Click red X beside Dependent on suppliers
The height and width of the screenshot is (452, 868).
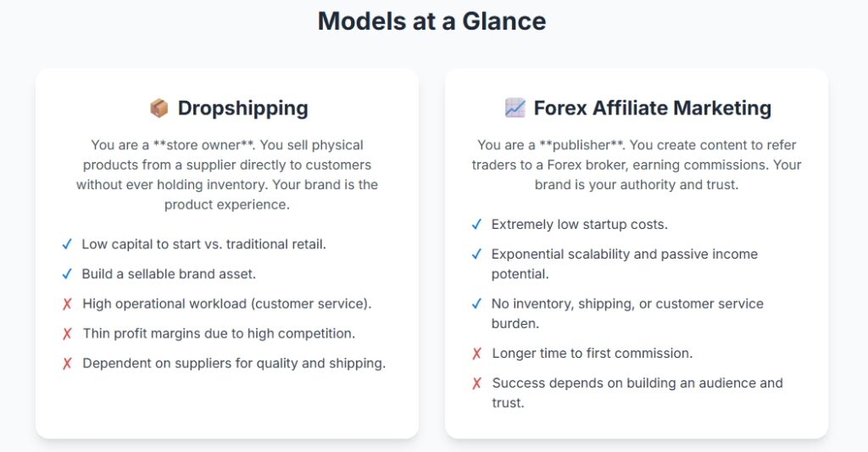point(67,363)
